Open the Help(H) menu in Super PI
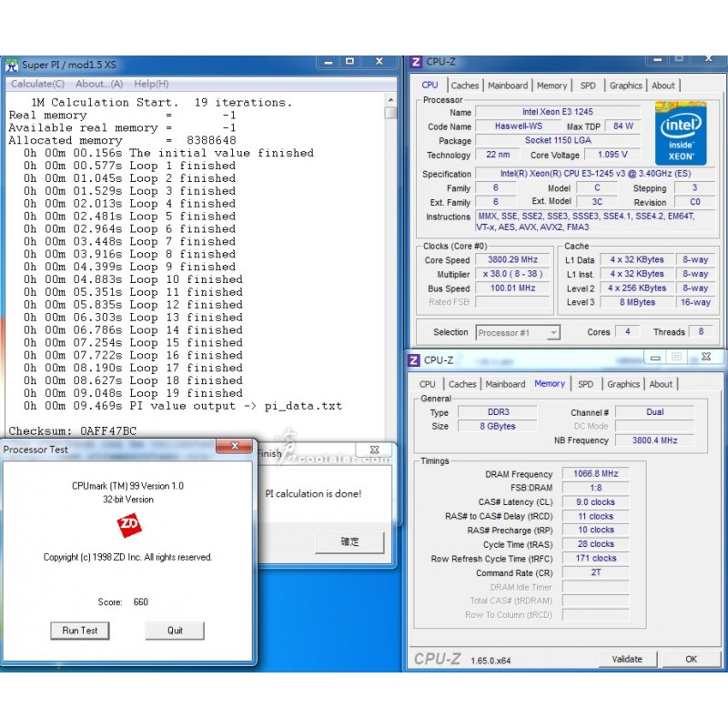The image size is (728, 728). click(151, 84)
